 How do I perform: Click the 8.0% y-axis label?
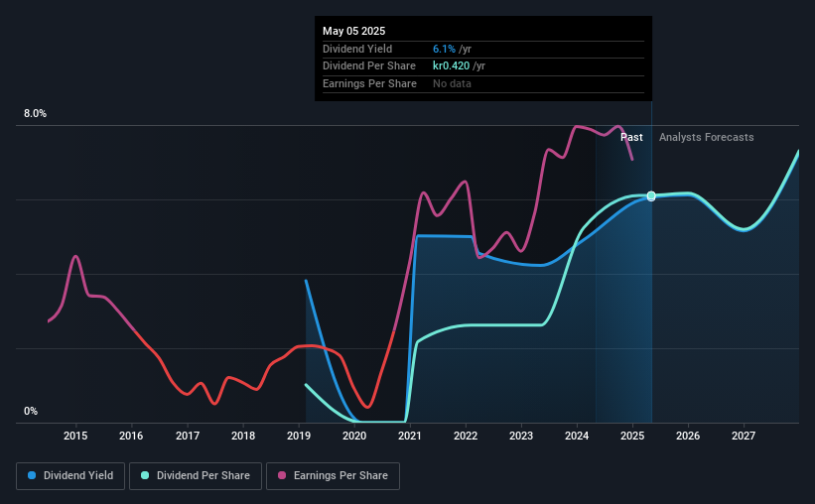(35, 113)
